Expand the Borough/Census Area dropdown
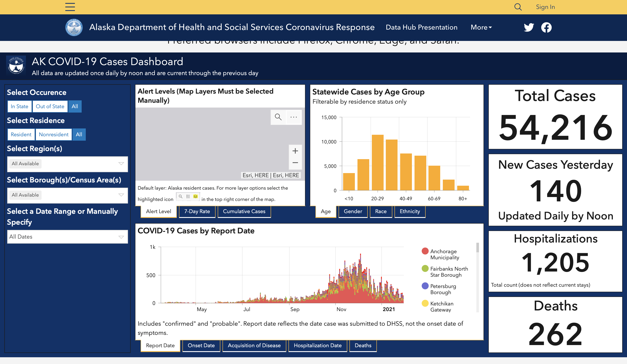This screenshot has height=364, width=627. [x=67, y=195]
